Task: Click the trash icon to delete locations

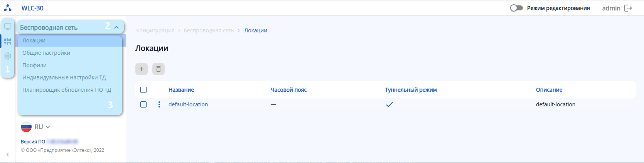Action: point(158,69)
